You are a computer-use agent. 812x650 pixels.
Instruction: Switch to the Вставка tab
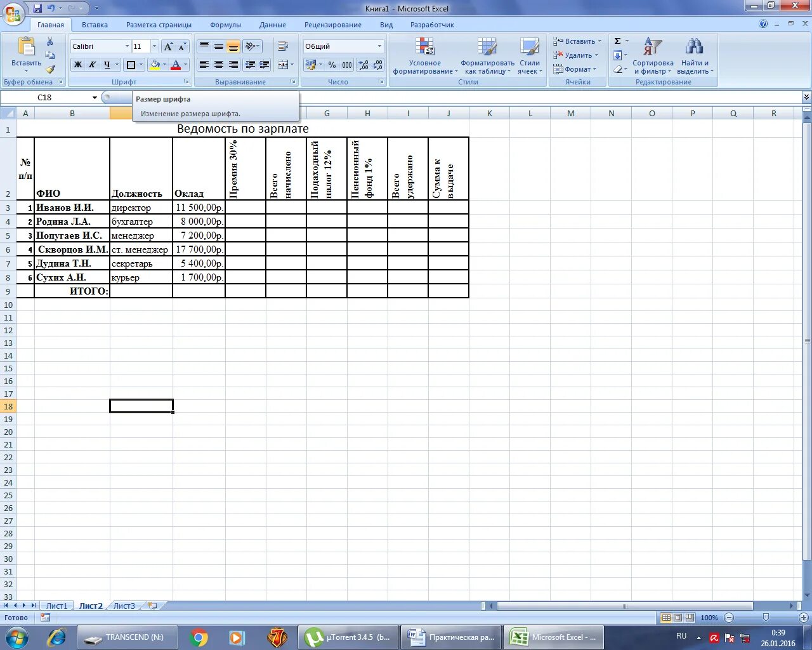pyautogui.click(x=95, y=25)
